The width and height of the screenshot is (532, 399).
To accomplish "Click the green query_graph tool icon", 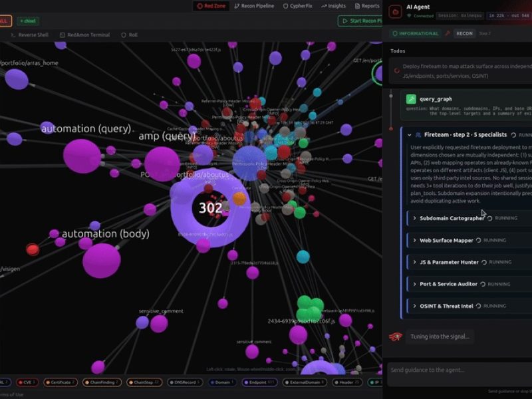I will 411,99.
